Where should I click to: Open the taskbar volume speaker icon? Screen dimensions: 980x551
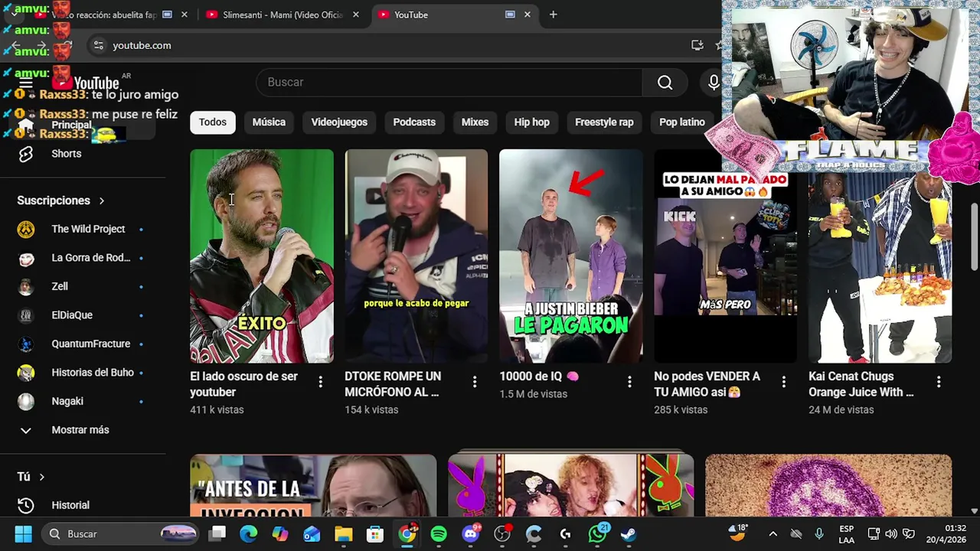pos(891,534)
